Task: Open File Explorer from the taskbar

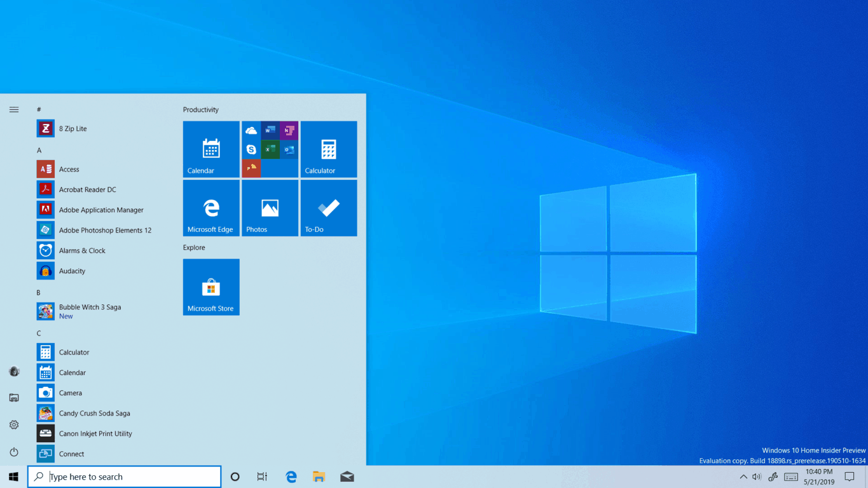Action: [319, 477]
